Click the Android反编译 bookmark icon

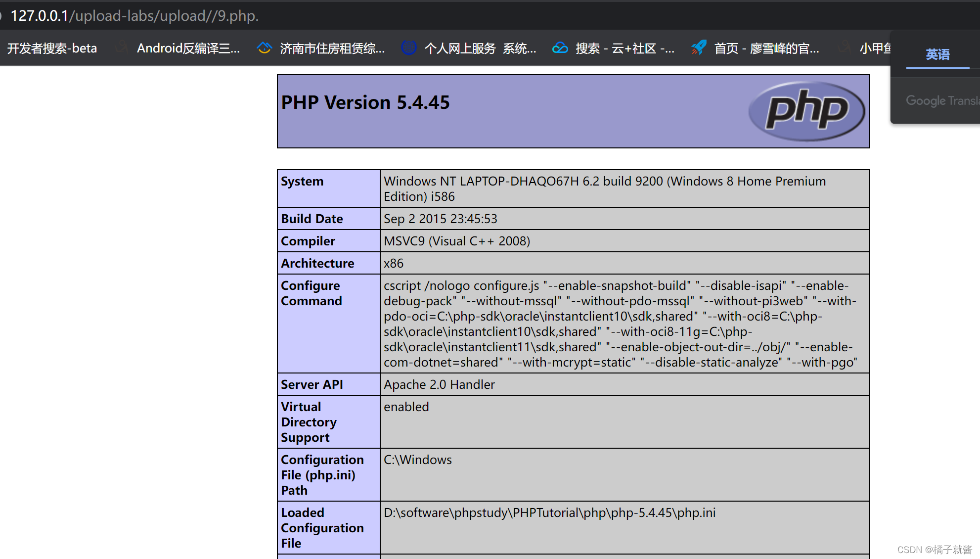pyautogui.click(x=122, y=48)
